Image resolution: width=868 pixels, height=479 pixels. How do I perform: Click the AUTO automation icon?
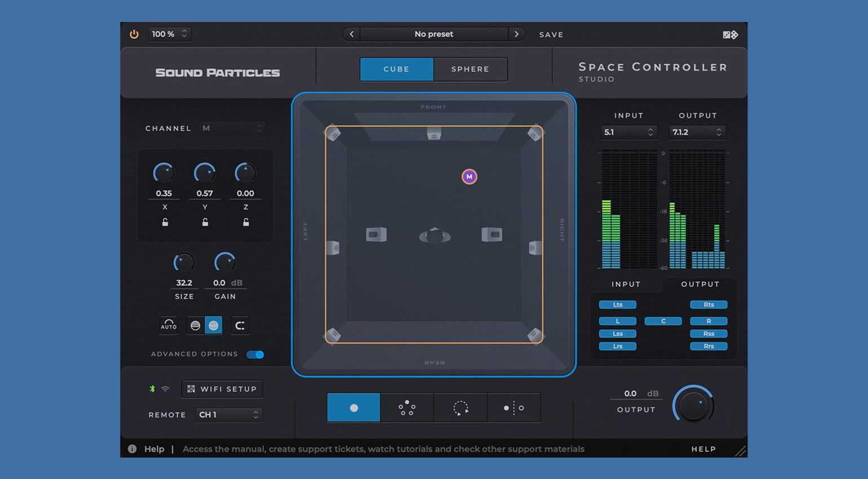[169, 325]
